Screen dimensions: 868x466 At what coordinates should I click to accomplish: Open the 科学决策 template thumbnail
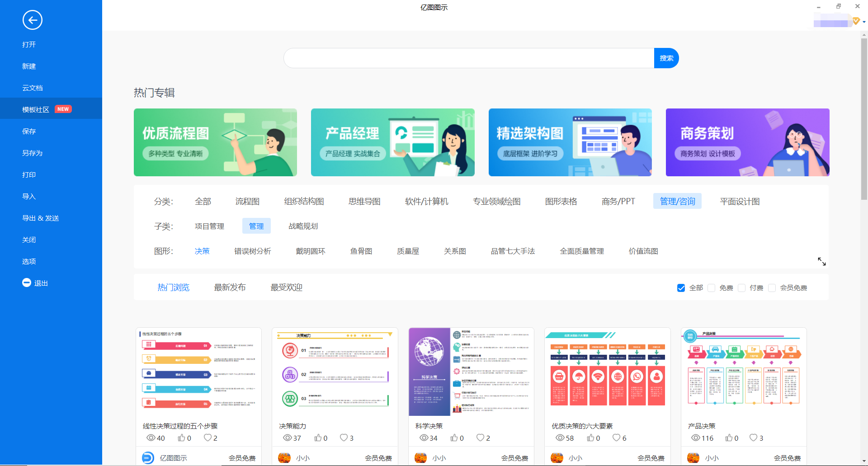[471, 372]
